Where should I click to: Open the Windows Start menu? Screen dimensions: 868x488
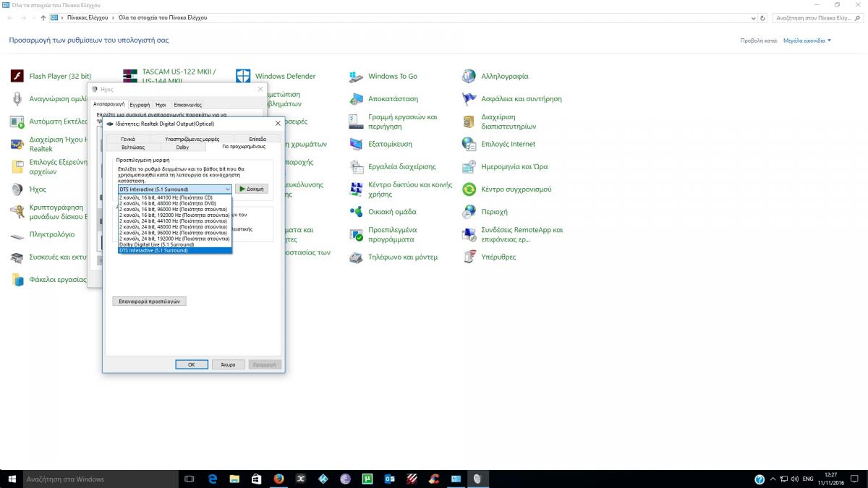point(10,479)
